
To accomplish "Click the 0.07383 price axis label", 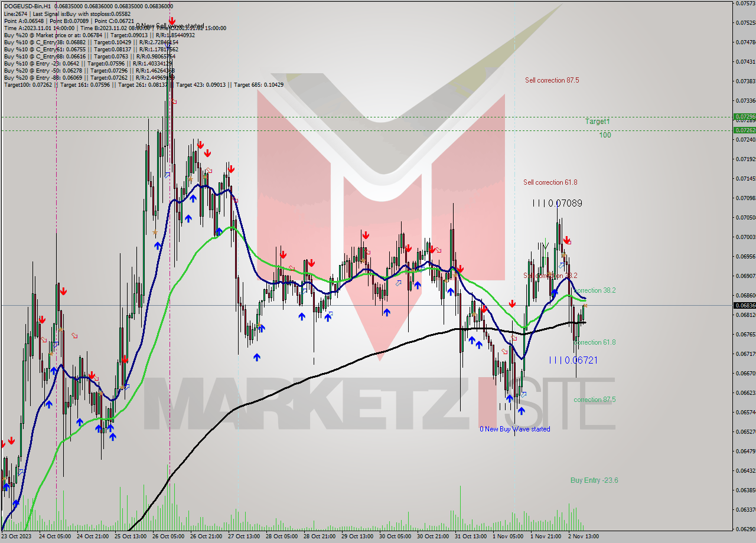I will click(x=745, y=81).
